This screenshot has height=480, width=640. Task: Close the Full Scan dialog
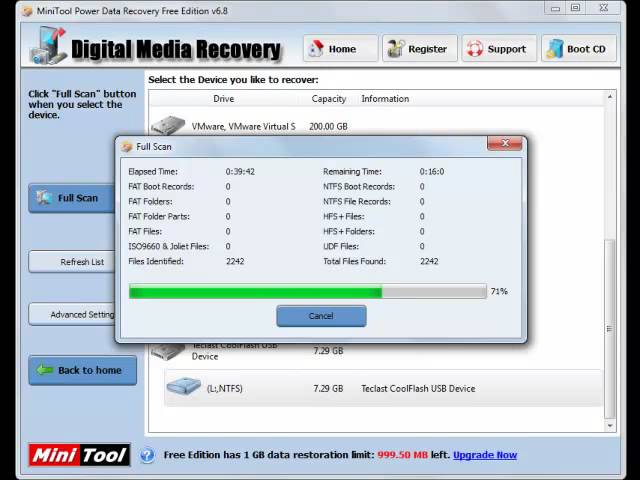pyautogui.click(x=505, y=144)
